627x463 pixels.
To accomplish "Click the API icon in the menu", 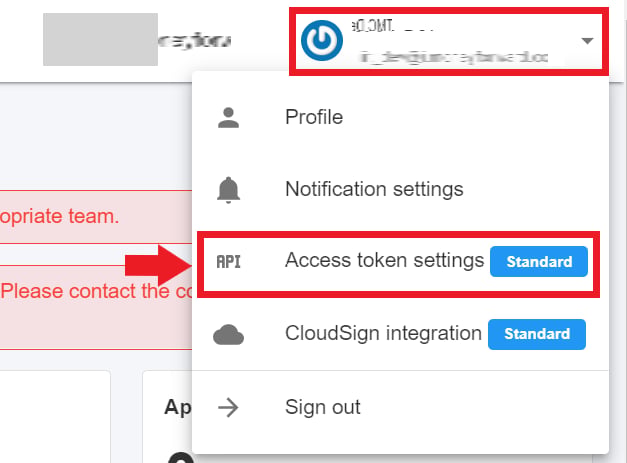I will [x=228, y=262].
